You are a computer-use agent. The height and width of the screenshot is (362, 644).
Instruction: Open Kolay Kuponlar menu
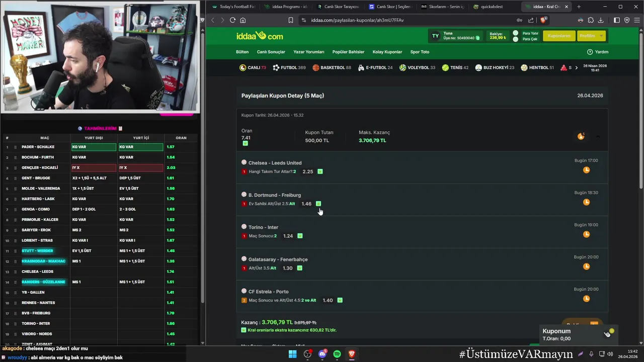387,52
